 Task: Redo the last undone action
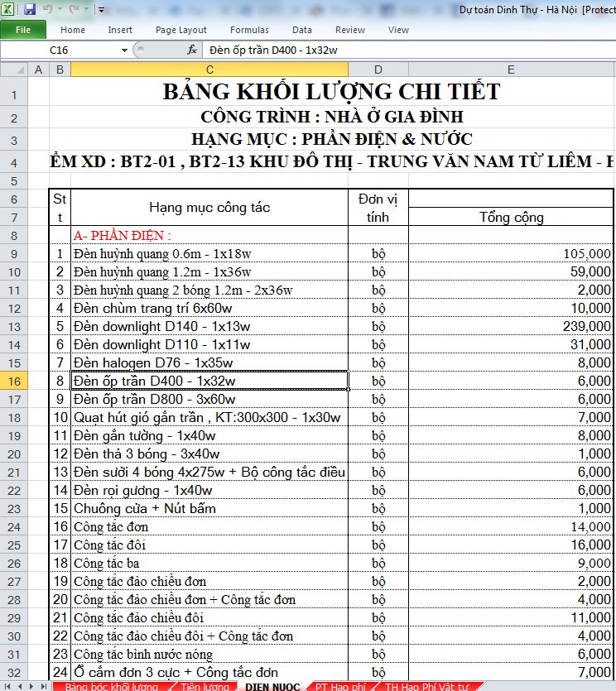pyautogui.click(x=74, y=9)
